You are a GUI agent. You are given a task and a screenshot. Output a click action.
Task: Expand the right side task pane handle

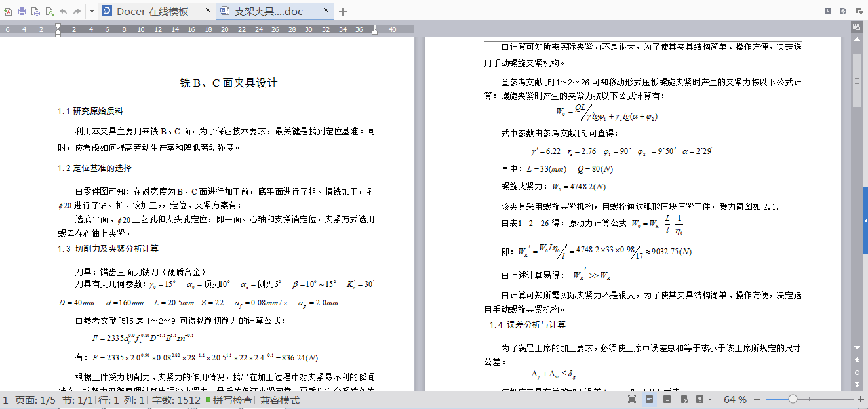point(865,222)
